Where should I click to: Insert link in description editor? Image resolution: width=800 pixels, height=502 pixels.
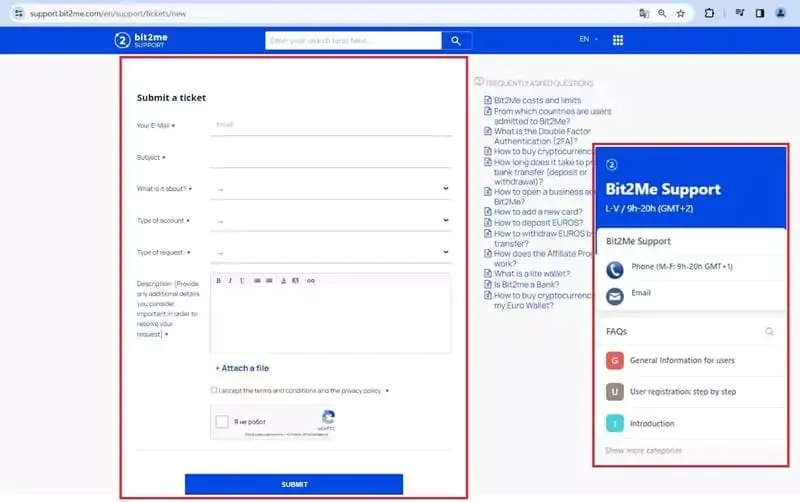311,281
